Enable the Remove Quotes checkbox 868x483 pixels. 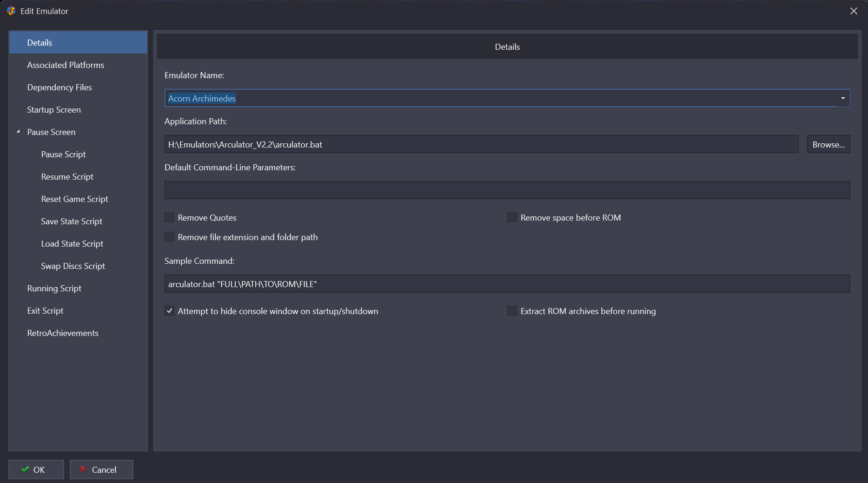click(170, 217)
